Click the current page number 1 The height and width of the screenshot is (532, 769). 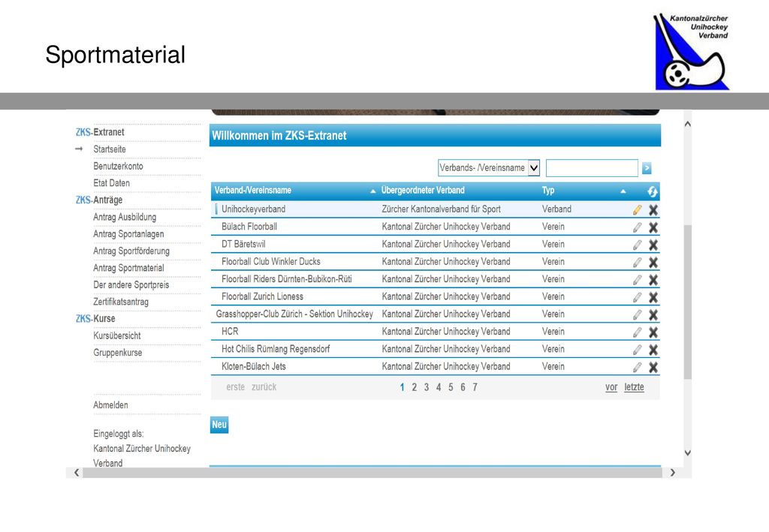pyautogui.click(x=403, y=387)
